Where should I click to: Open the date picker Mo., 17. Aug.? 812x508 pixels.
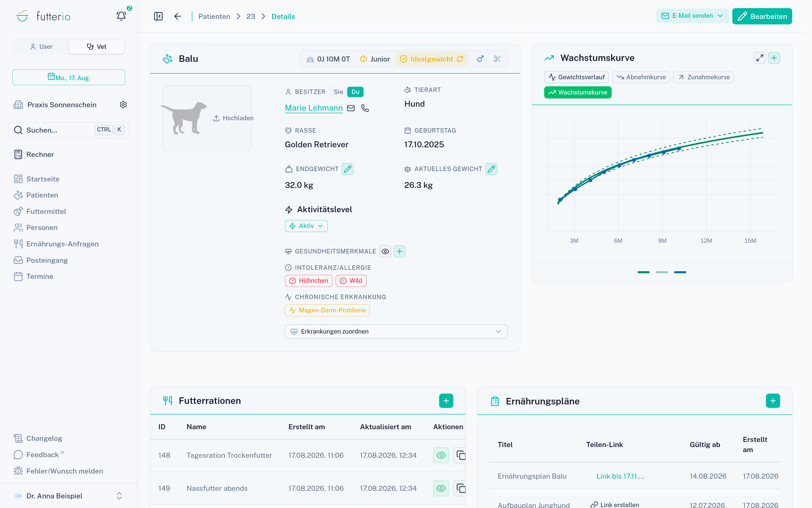[x=69, y=77]
